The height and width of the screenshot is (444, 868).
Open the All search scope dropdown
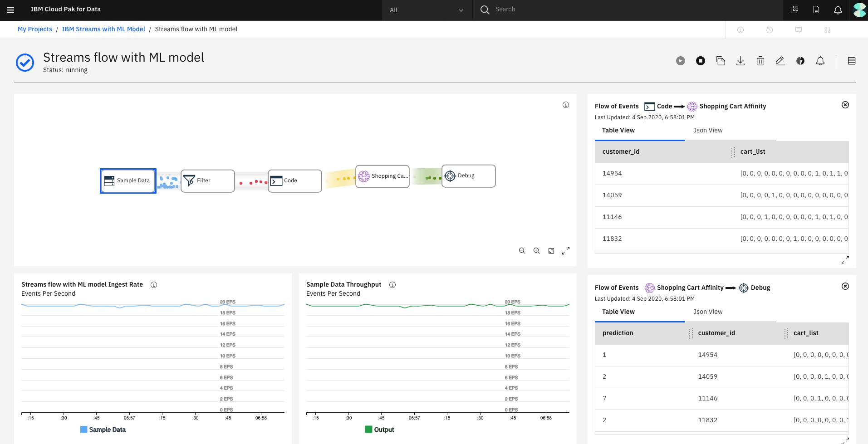[x=427, y=10]
